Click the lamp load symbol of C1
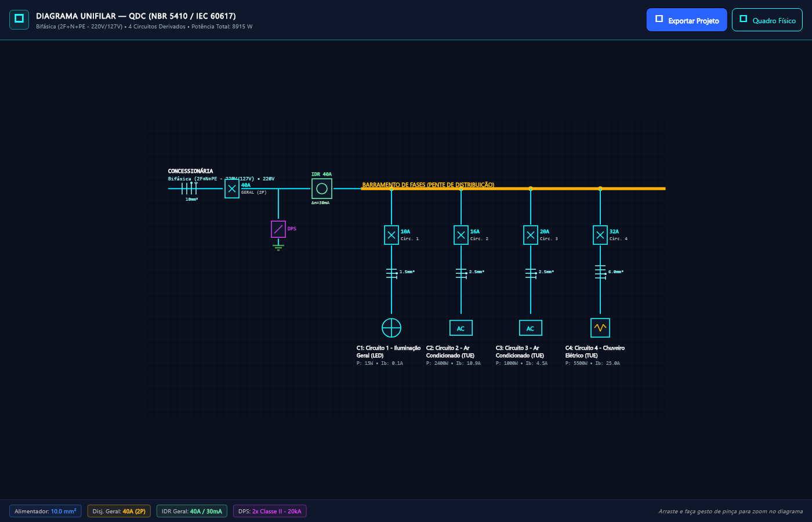Screen dimensions: 812x522 391,328
